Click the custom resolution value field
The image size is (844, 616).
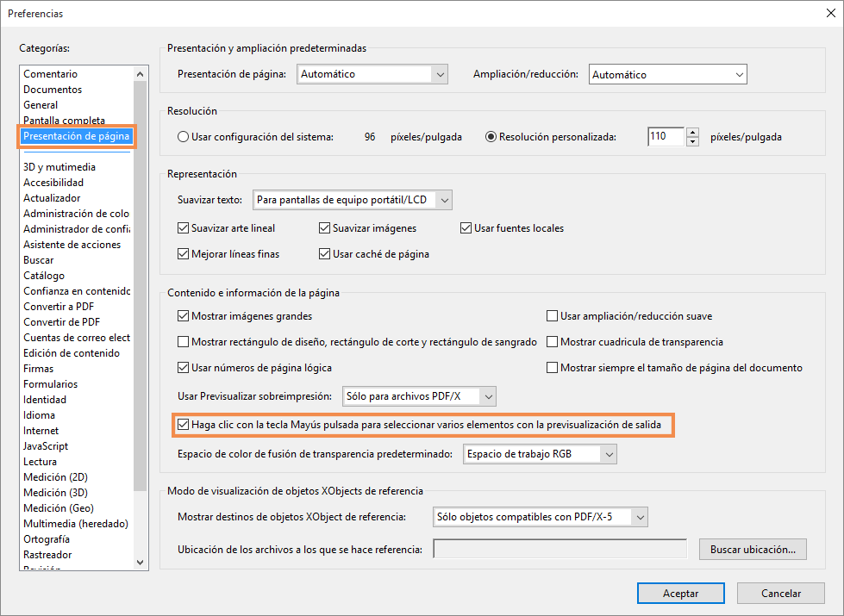(666, 137)
